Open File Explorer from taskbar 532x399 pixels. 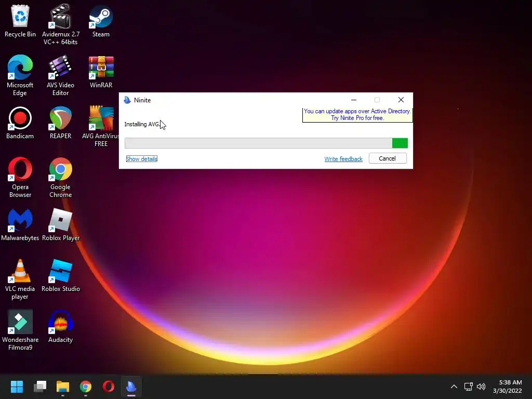[63, 387]
